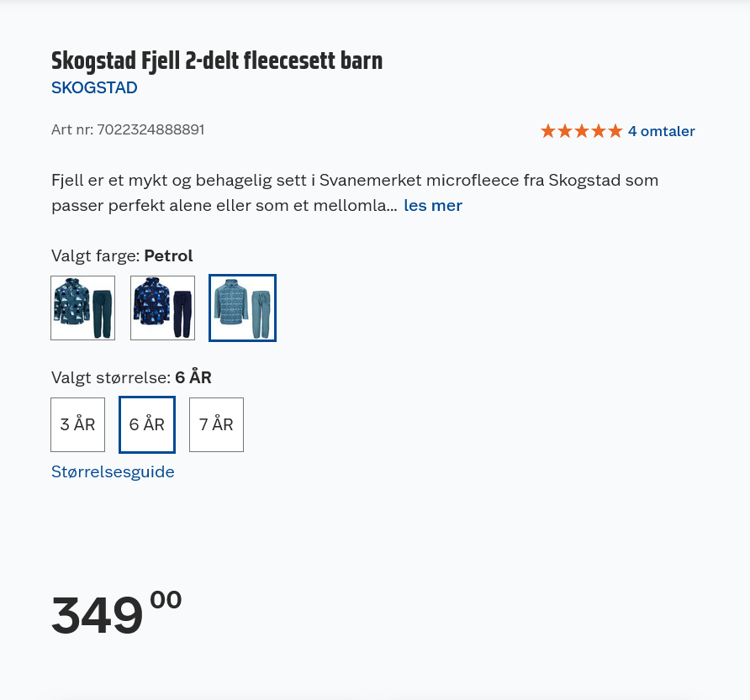Viewport: 750px width, 700px height.
Task: Click the Valgt størrelse 6 ÅR label
Action: pyautogui.click(x=131, y=377)
